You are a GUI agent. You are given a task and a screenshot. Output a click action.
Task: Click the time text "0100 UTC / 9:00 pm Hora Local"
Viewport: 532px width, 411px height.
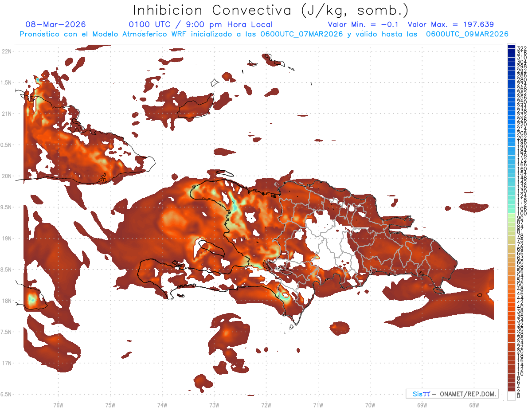pos(200,24)
